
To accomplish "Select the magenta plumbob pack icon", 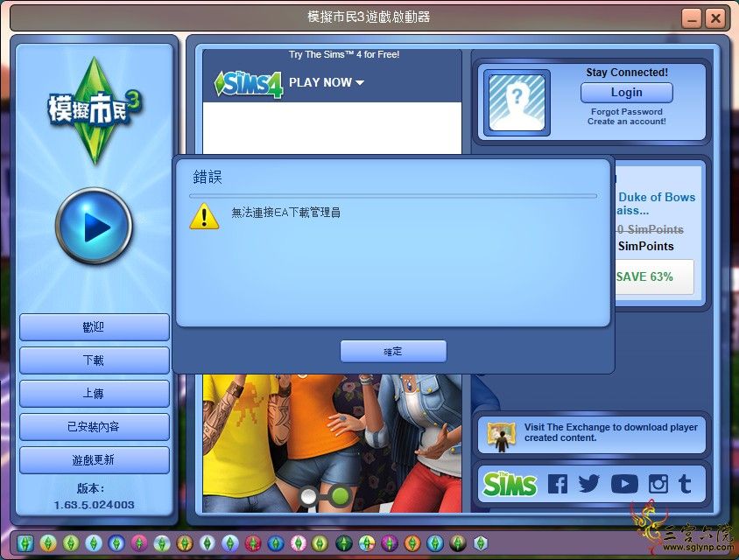I will click(x=139, y=543).
